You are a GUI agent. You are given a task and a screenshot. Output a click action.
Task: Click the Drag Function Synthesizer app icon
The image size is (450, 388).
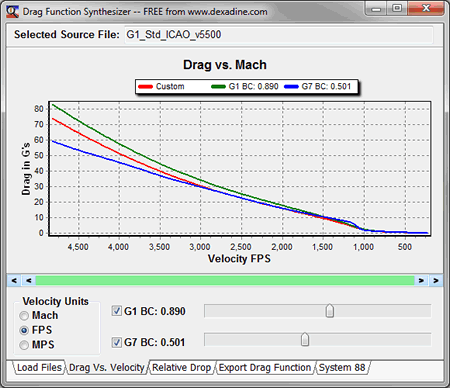12,12
